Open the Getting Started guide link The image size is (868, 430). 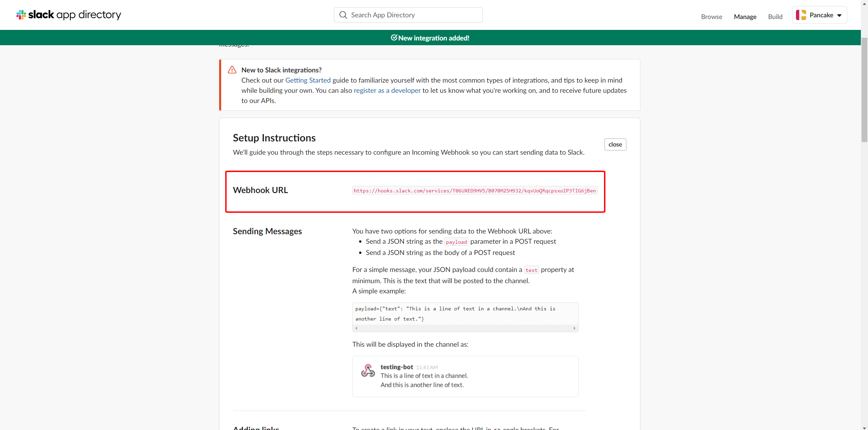(x=308, y=80)
